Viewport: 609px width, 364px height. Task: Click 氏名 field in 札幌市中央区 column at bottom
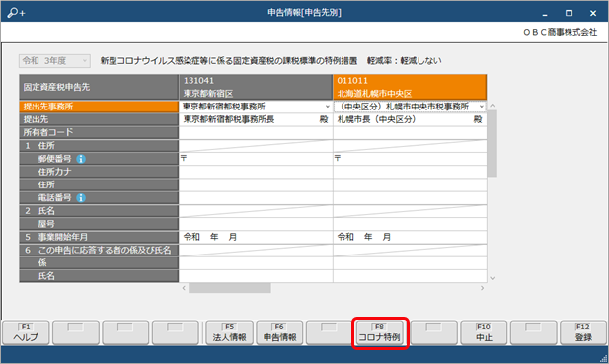pos(410,276)
